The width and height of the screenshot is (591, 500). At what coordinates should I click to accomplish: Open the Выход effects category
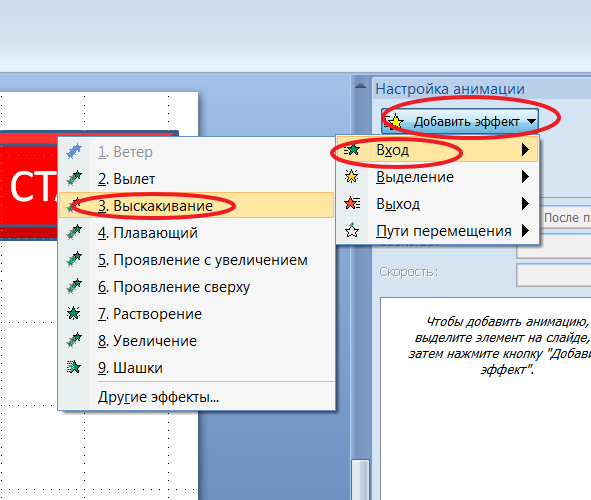pyautogui.click(x=438, y=204)
